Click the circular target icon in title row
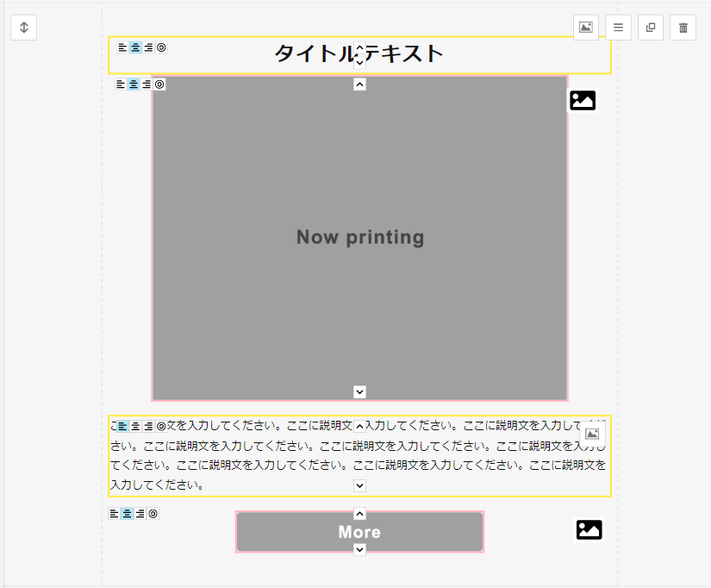The width and height of the screenshot is (711, 588). click(161, 47)
